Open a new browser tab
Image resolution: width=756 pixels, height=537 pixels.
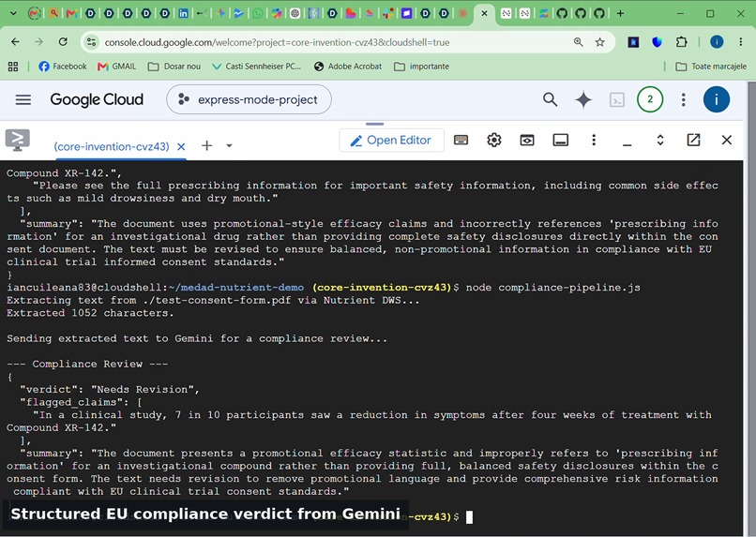(621, 13)
